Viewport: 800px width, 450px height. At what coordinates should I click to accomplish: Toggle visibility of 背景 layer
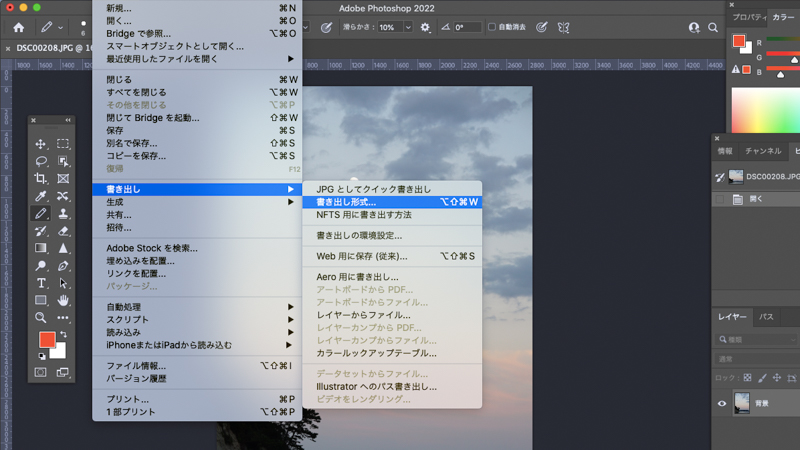721,403
